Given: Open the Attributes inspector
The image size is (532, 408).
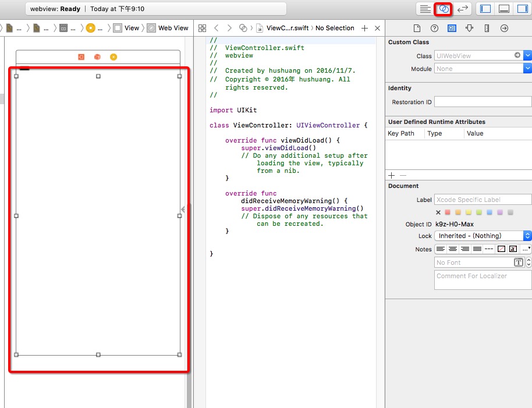Looking at the screenshot, I should click(x=469, y=28).
